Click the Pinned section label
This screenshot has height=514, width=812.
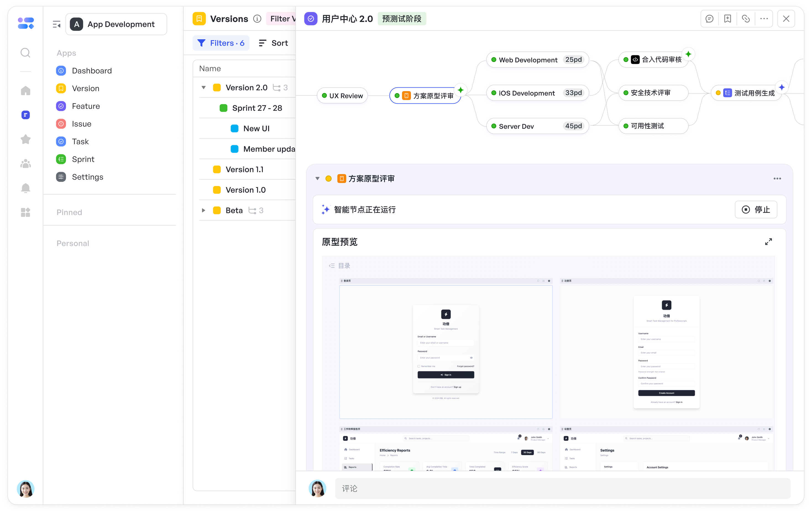pyautogui.click(x=69, y=213)
